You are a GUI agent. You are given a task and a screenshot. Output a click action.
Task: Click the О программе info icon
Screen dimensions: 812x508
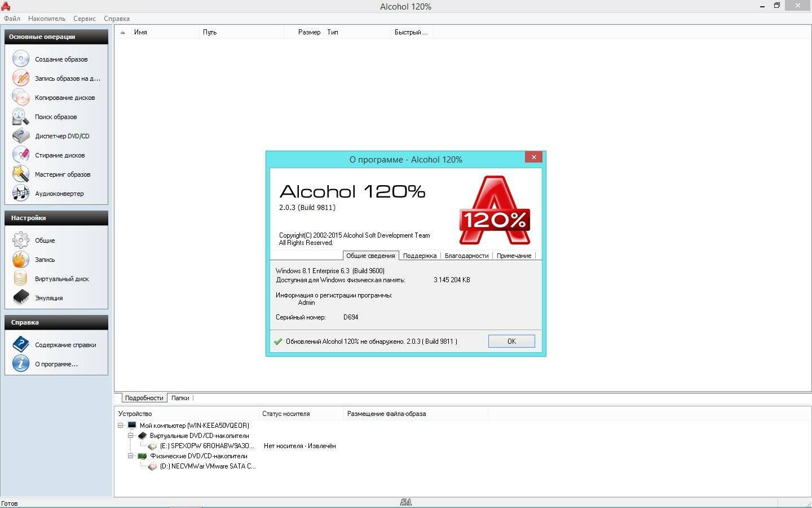point(21,364)
